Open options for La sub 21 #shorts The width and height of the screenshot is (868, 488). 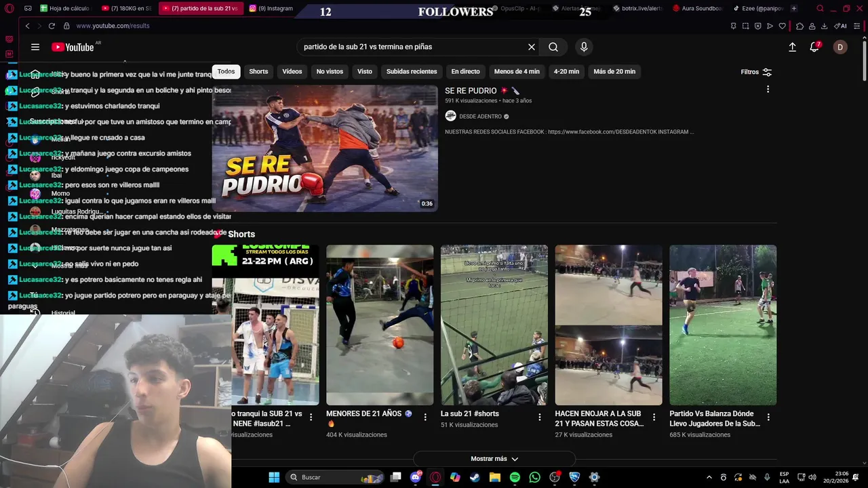(x=540, y=417)
